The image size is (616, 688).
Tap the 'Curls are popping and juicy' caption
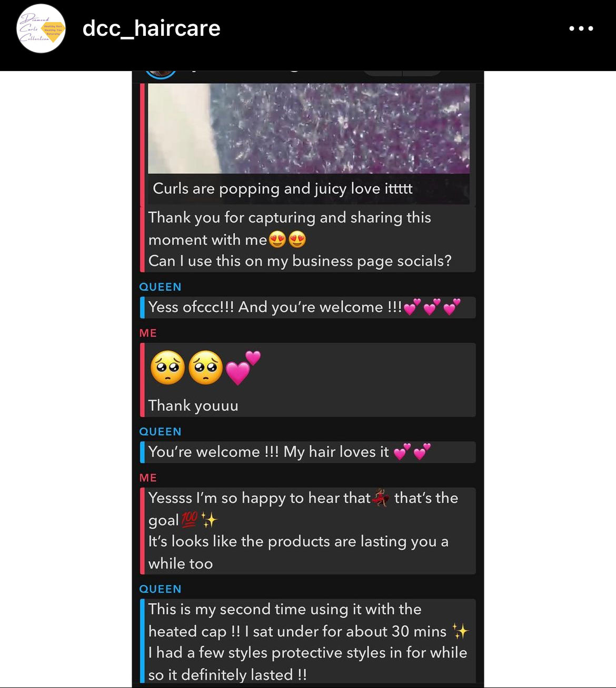[283, 189]
